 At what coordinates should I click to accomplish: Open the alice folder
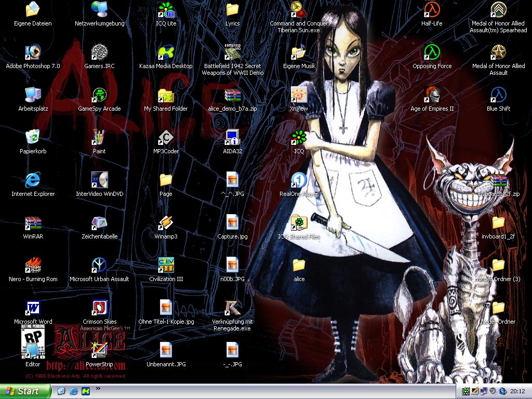[x=299, y=265]
